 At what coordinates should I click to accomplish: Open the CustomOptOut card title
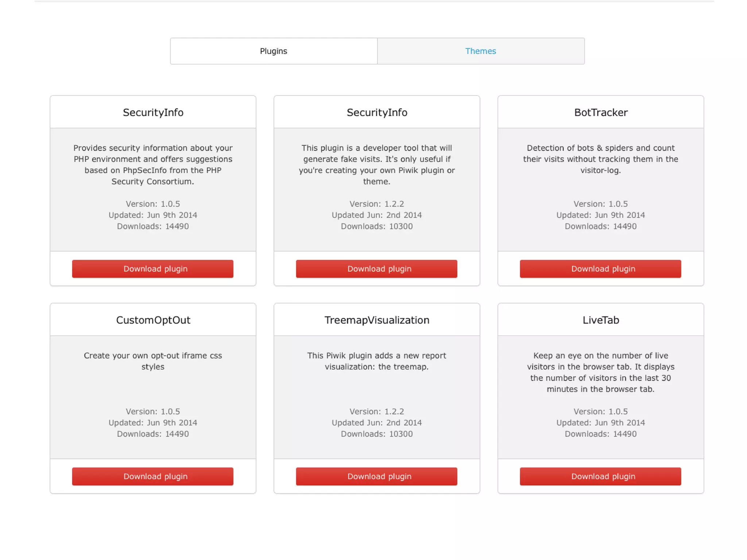pyautogui.click(x=153, y=320)
